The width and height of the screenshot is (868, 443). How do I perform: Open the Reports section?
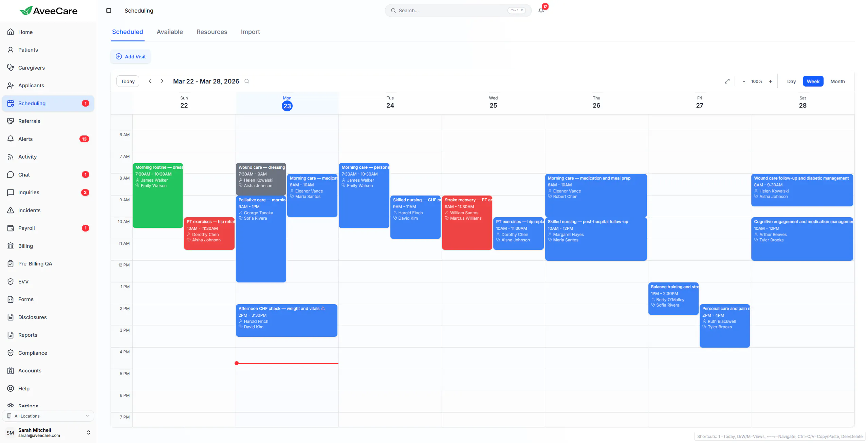pos(48,335)
